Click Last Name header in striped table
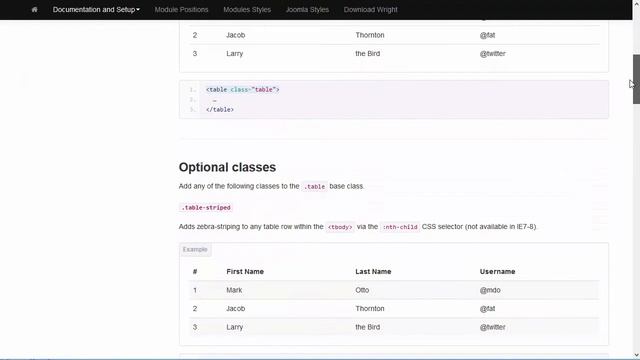The image size is (640, 360). click(373, 271)
